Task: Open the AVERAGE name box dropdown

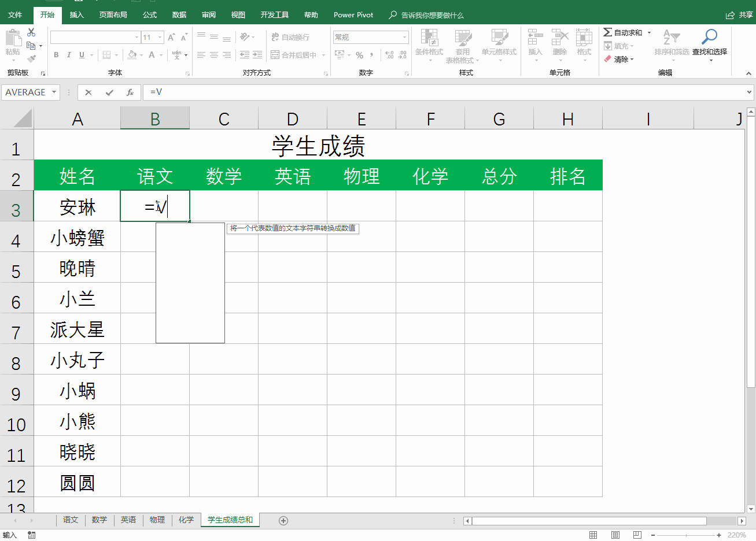Action: (x=54, y=92)
